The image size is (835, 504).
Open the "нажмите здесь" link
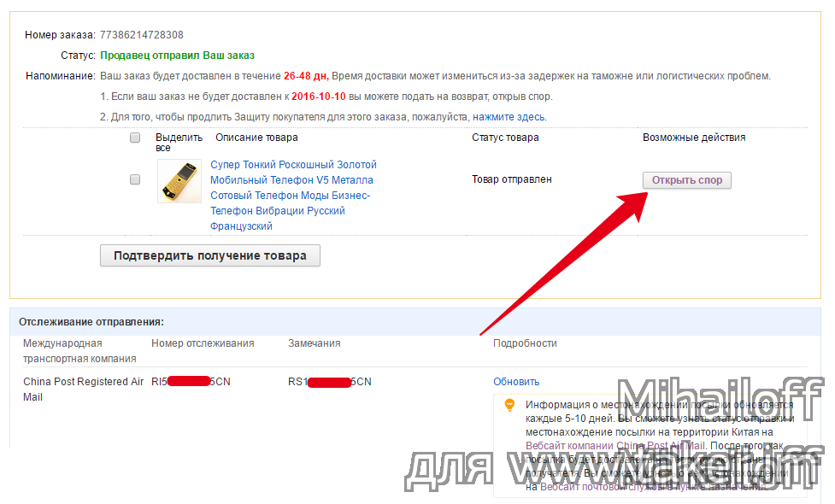click(x=509, y=117)
